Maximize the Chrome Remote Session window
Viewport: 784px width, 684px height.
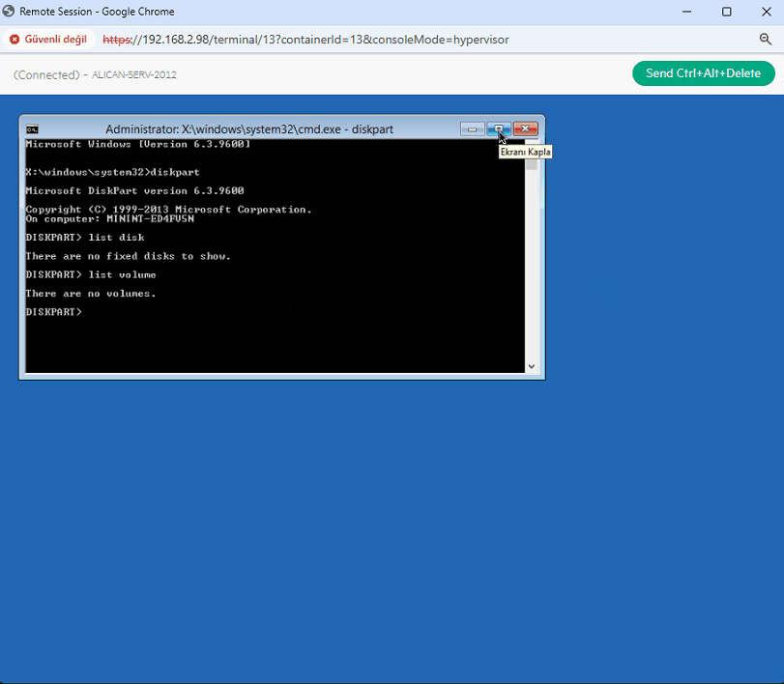pos(727,12)
